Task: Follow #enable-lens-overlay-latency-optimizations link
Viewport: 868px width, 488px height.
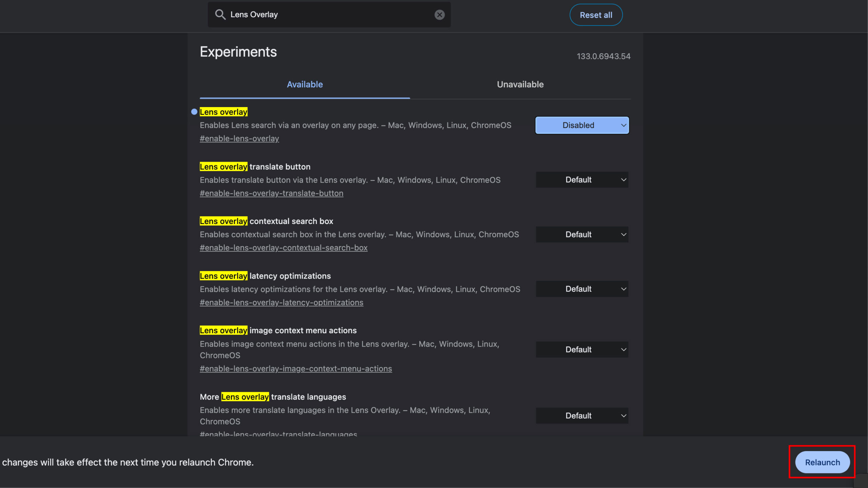Action: (281, 302)
